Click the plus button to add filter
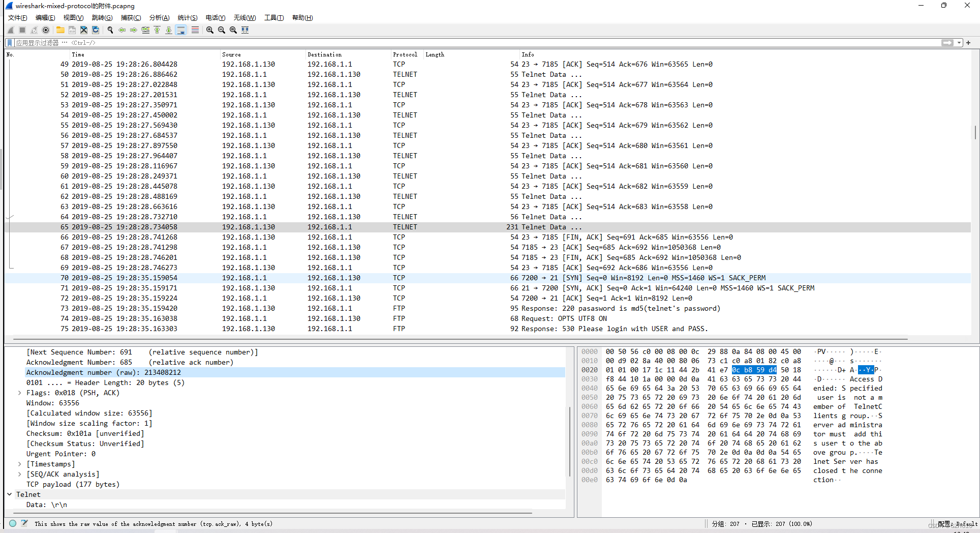 [x=968, y=43]
